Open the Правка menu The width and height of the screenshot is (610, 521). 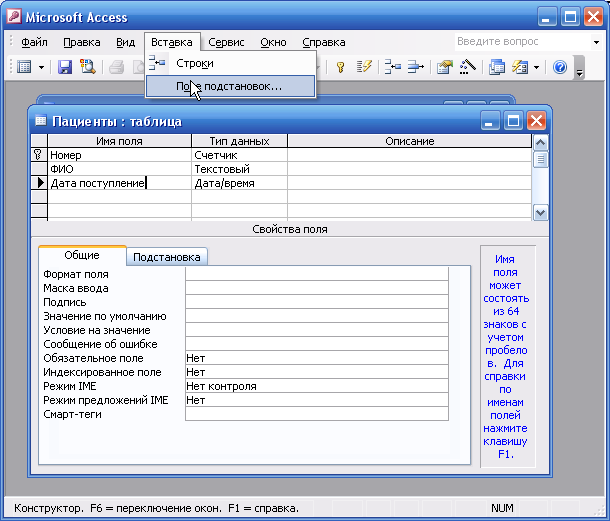pos(82,42)
